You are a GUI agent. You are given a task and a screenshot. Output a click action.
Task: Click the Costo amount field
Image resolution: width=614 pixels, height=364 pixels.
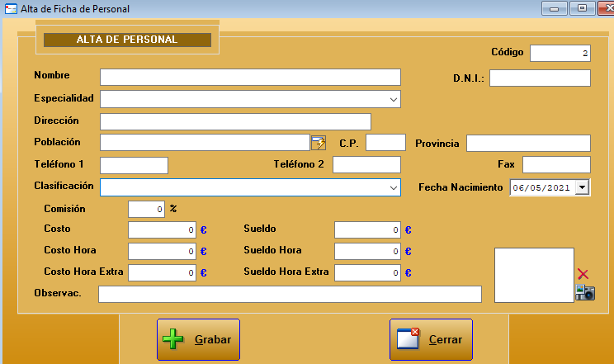(x=162, y=229)
